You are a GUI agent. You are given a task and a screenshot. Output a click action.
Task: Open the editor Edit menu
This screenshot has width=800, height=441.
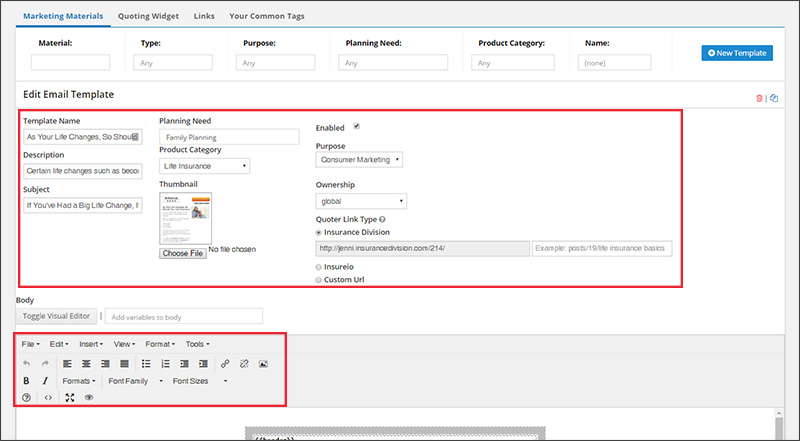59,344
